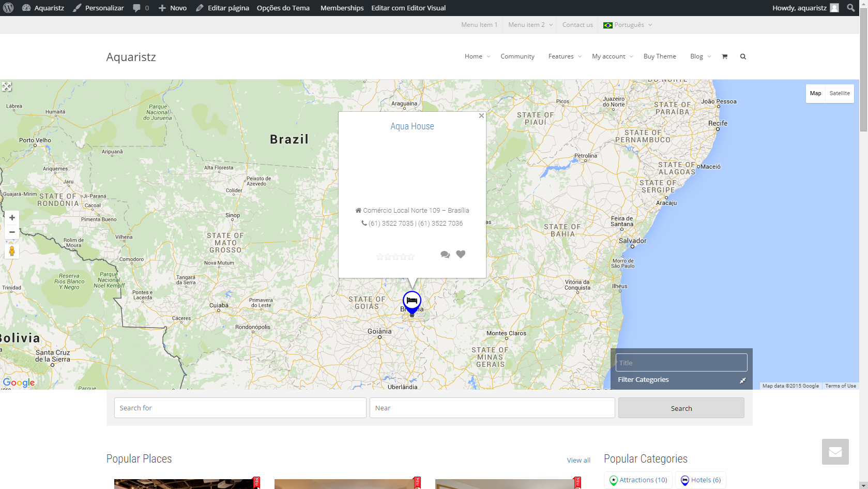Open Buy Theme menu item
Image resolution: width=868 pixels, height=489 pixels.
(660, 56)
